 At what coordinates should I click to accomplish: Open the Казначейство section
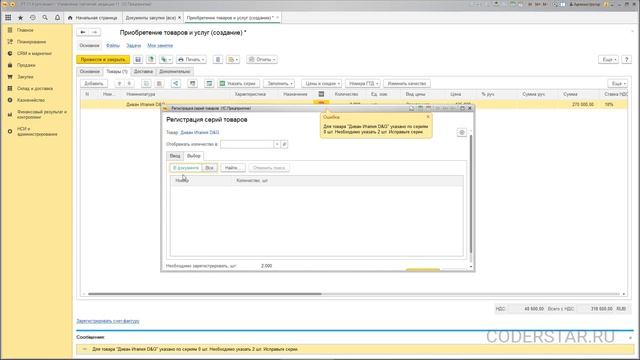[x=31, y=100]
